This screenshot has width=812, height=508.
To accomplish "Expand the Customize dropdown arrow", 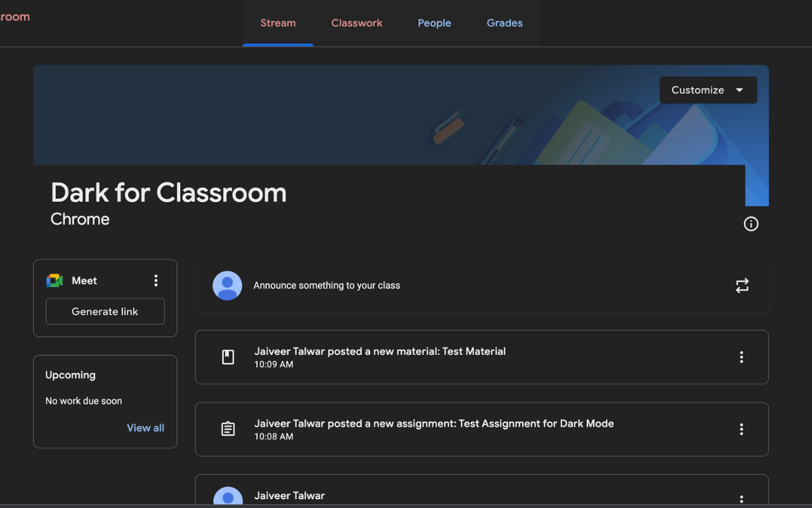I will click(739, 90).
